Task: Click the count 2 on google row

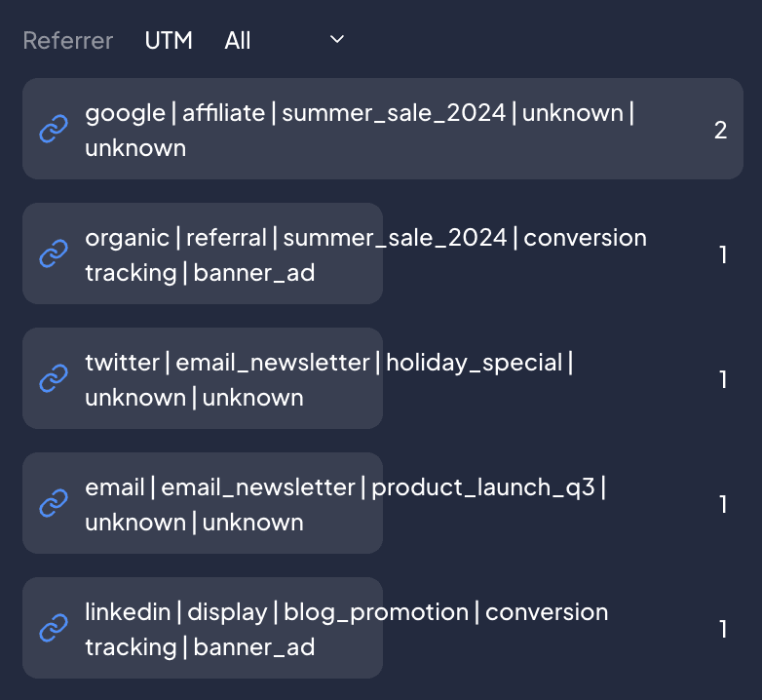Action: click(x=720, y=130)
